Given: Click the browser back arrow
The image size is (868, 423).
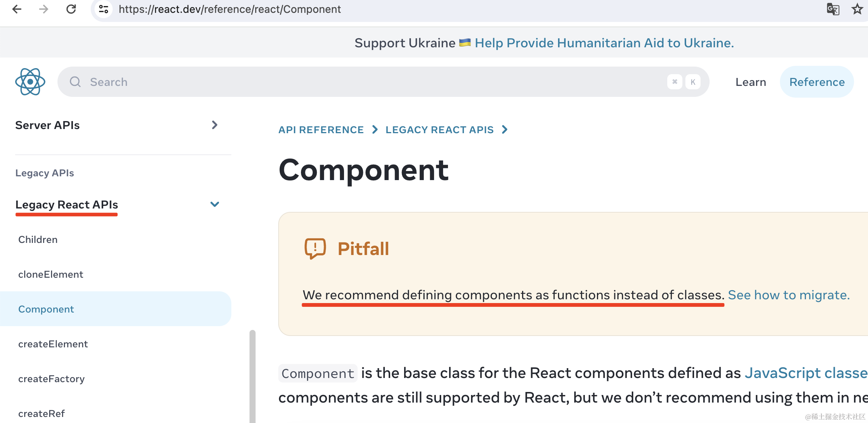Looking at the screenshot, I should (x=17, y=9).
